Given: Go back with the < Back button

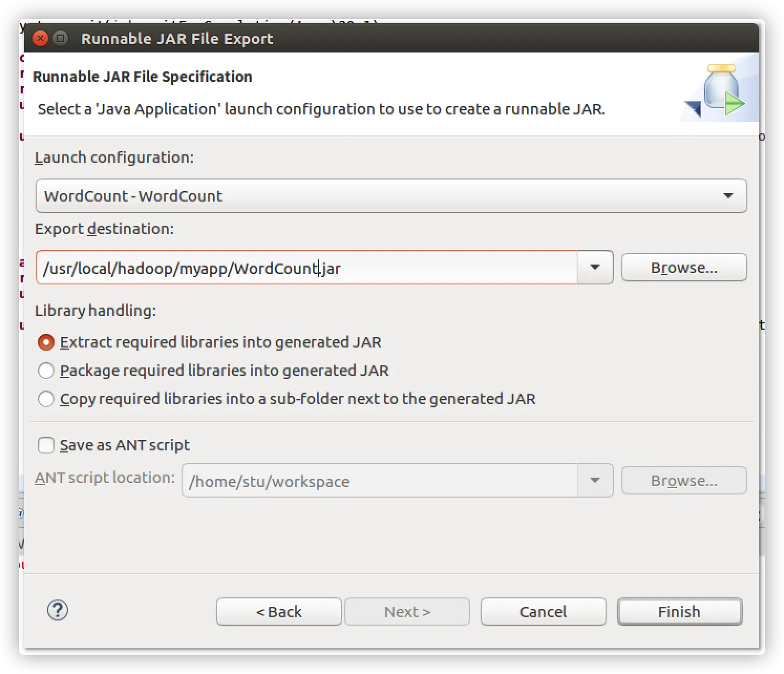Looking at the screenshot, I should coord(279,612).
